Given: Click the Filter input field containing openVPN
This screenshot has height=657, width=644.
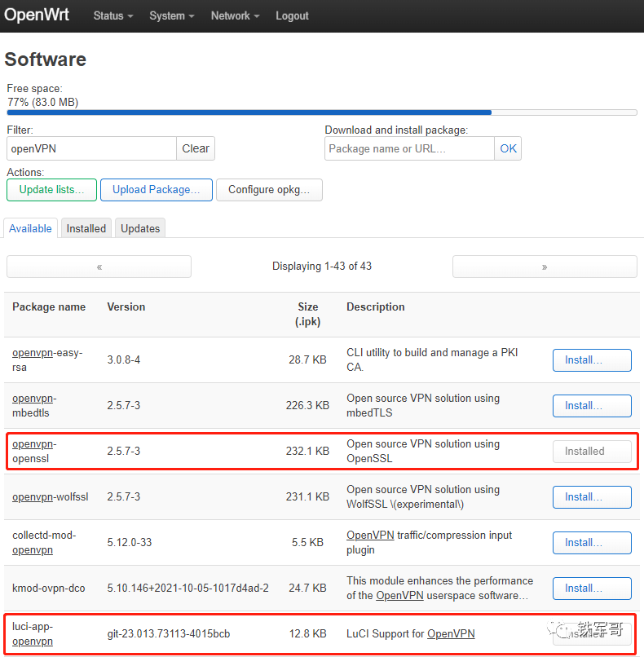Looking at the screenshot, I should (91, 148).
